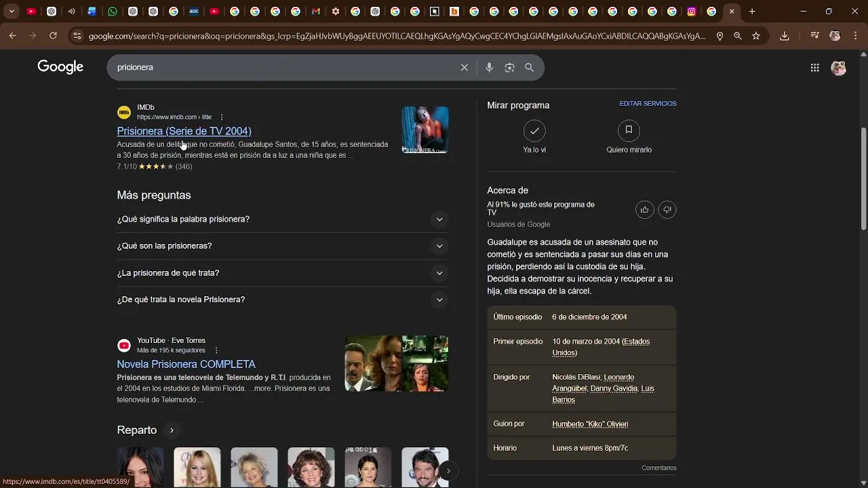
Task: Focus the Google search box with 'pricionera'
Action: click(285, 68)
